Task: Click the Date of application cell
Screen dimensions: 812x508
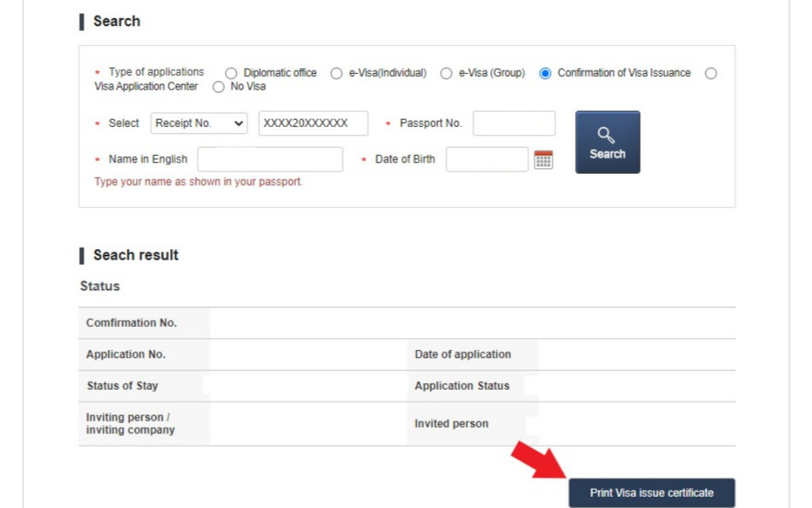Action: click(463, 355)
